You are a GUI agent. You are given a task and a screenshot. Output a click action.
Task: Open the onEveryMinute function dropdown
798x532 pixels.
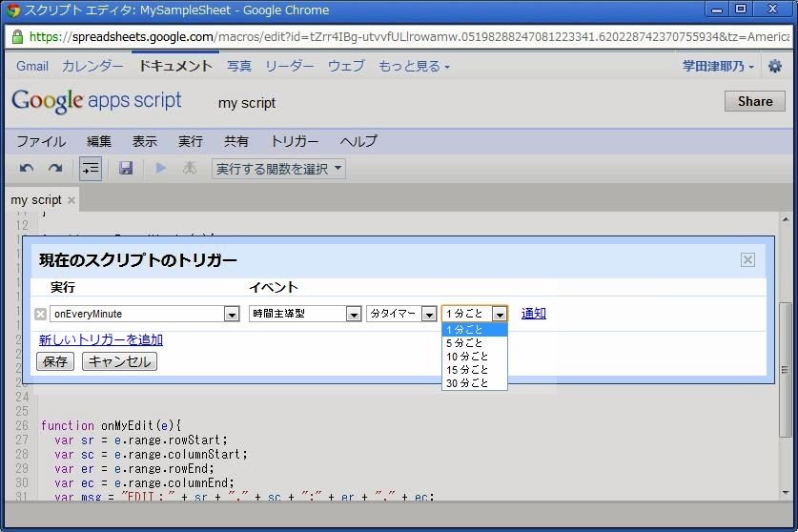(231, 314)
